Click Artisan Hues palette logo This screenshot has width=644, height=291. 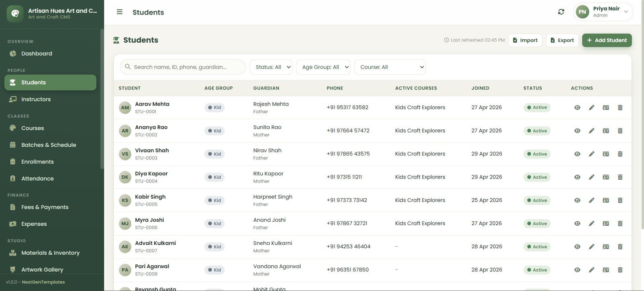pos(15,14)
